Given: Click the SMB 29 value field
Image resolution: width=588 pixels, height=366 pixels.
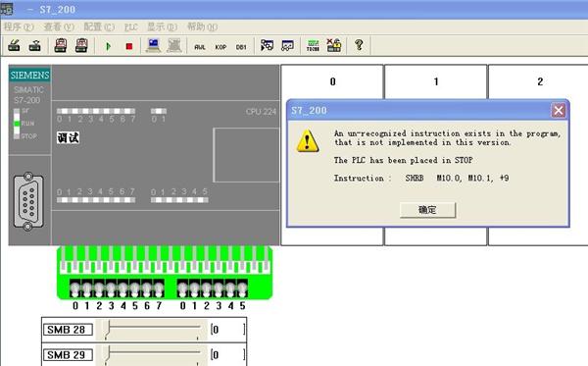Looking at the screenshot, I should [228, 355].
